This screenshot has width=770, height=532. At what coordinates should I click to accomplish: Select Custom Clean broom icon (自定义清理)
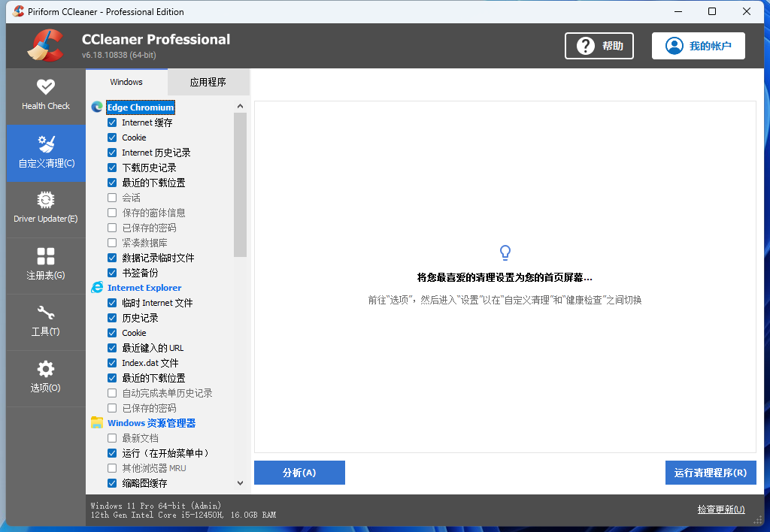(46, 144)
